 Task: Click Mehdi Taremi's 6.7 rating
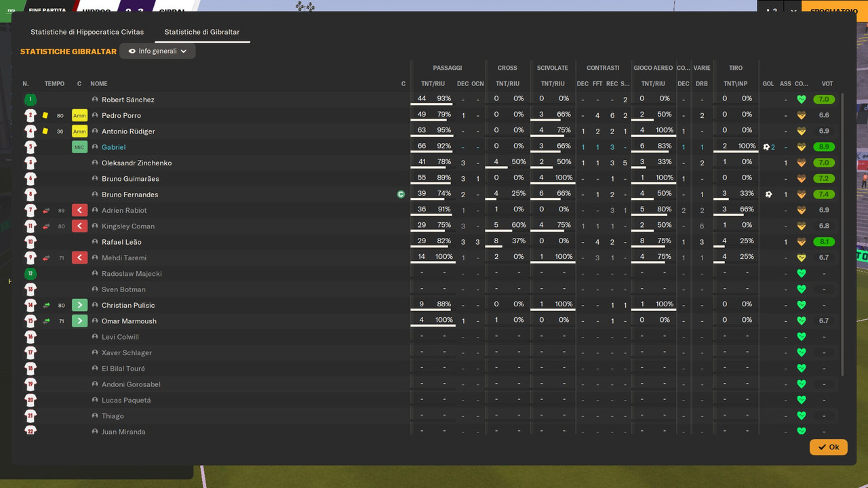(x=824, y=258)
